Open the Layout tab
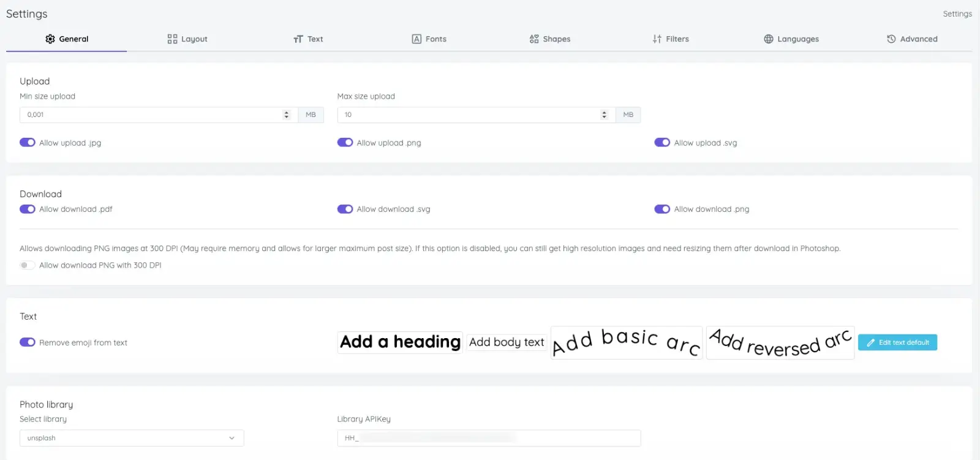This screenshot has width=980, height=460. (x=187, y=39)
